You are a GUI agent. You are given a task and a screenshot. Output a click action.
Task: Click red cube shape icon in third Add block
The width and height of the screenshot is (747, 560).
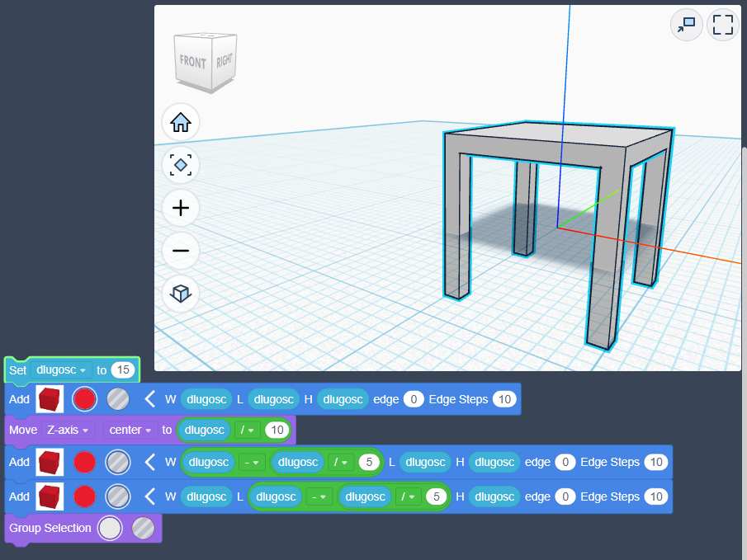click(x=50, y=496)
